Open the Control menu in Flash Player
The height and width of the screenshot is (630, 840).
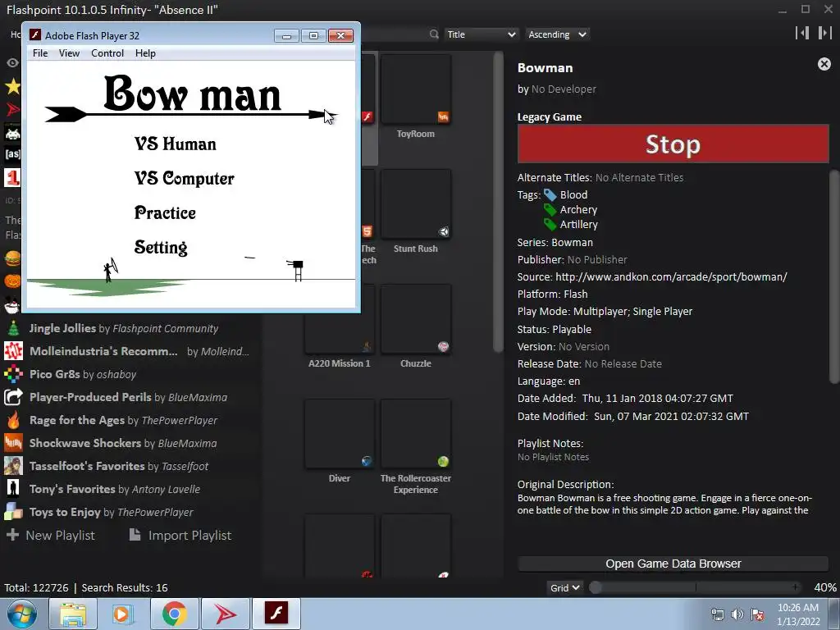tap(107, 53)
